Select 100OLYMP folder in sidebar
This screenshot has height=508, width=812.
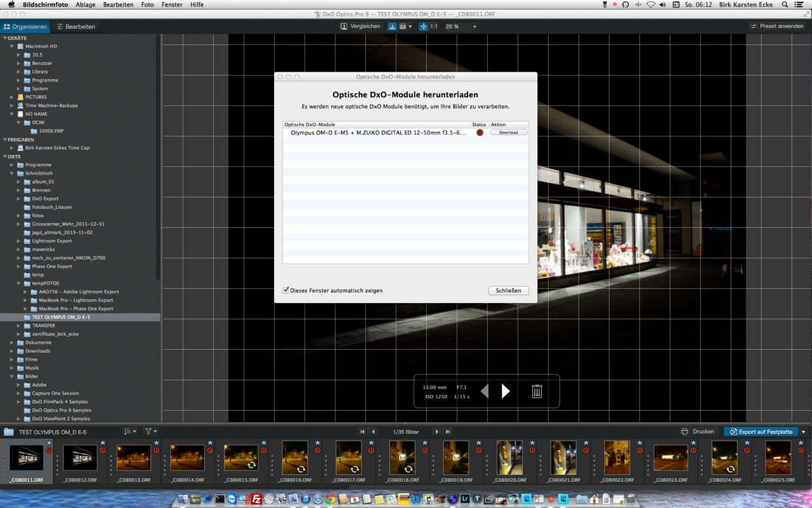[51, 131]
